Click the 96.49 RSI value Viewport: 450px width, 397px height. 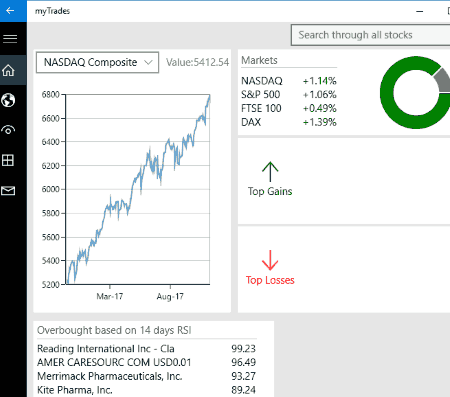(x=243, y=362)
